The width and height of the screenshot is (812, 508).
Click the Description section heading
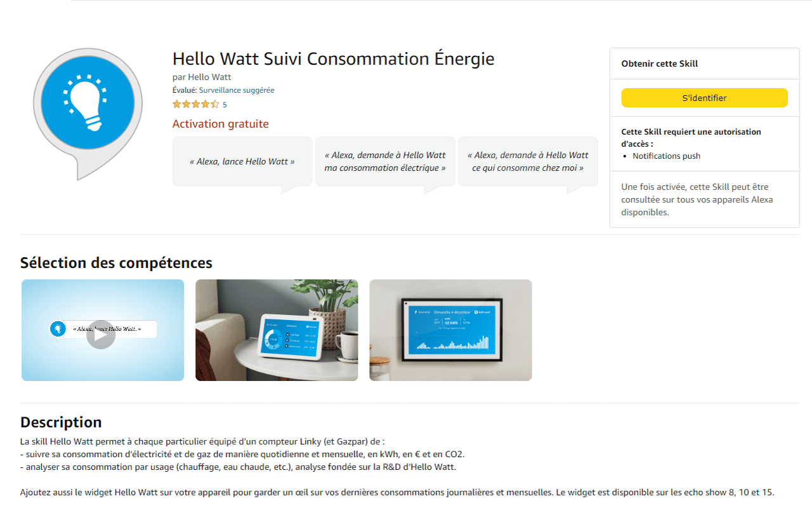pos(61,422)
